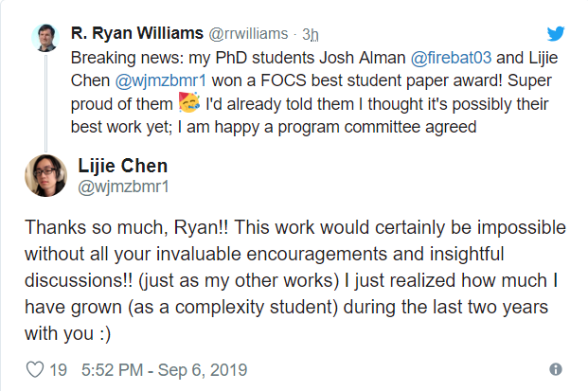Open the tweet info icon
Image resolution: width=588 pixels, height=391 pixels.
pyautogui.click(x=556, y=368)
